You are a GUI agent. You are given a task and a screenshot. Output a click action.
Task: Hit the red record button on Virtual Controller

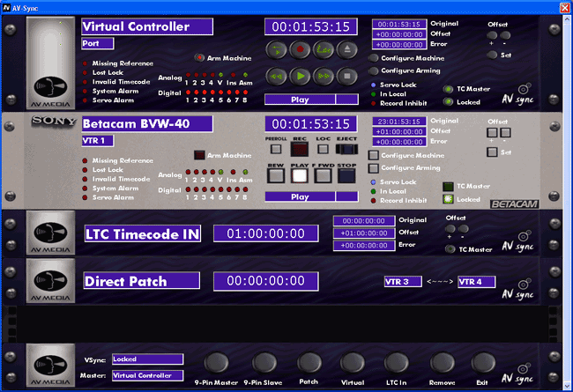point(300,49)
